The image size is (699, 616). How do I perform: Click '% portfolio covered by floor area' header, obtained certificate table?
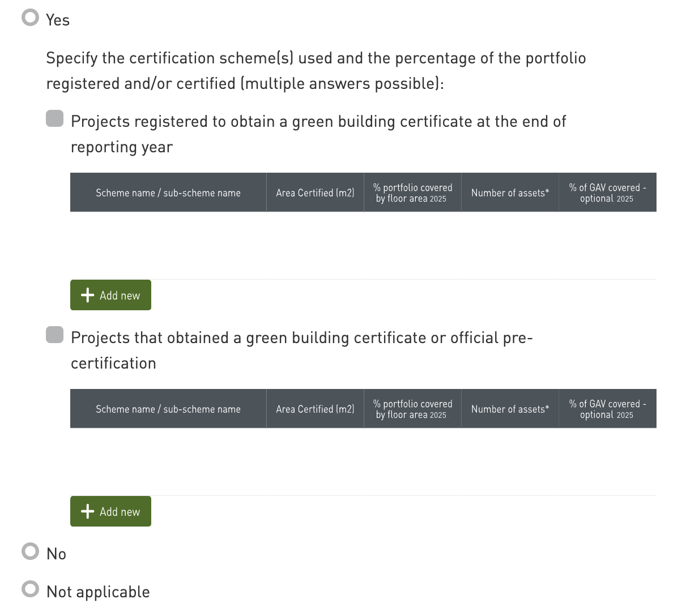[412, 409]
